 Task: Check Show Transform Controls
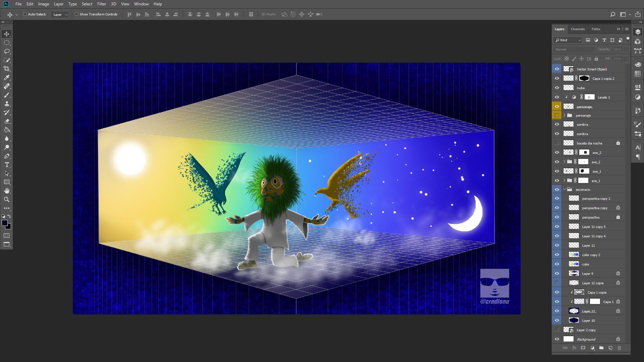(76, 14)
